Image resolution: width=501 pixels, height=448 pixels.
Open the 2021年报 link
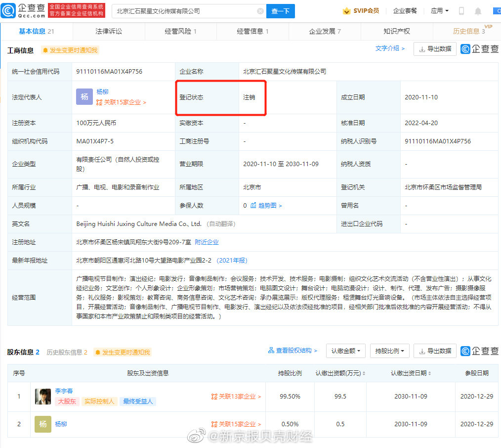pos(232,260)
